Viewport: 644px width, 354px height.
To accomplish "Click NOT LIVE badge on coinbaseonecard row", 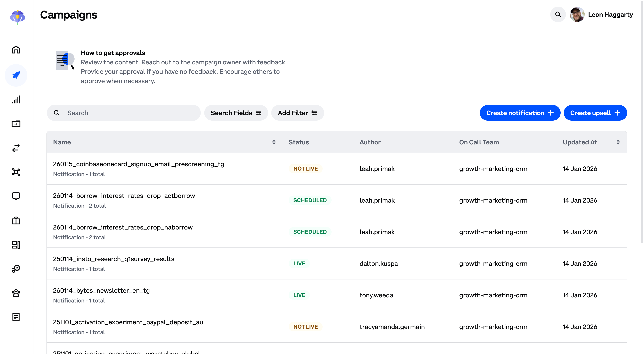I will click(x=306, y=169).
